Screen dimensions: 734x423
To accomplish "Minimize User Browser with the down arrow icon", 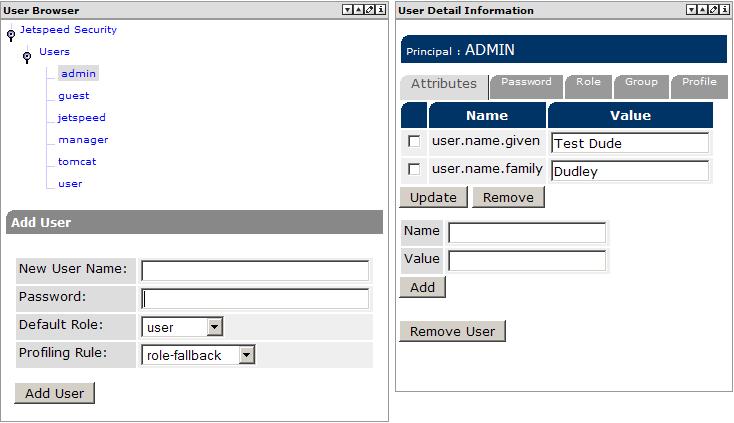I will (x=347, y=10).
